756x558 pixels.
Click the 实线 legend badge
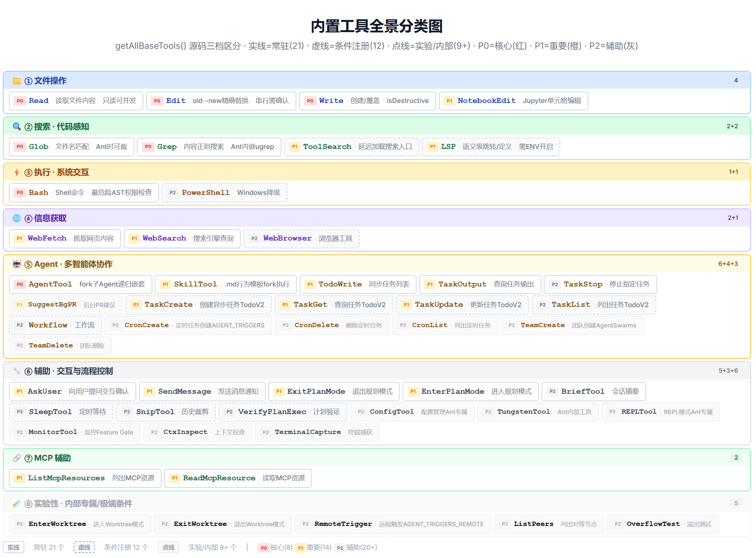(14, 547)
